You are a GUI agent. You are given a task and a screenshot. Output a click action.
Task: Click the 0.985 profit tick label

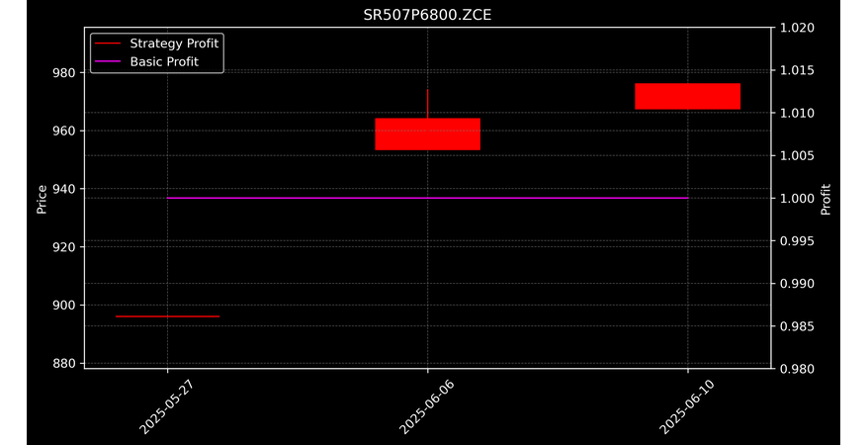pyautogui.click(x=797, y=326)
